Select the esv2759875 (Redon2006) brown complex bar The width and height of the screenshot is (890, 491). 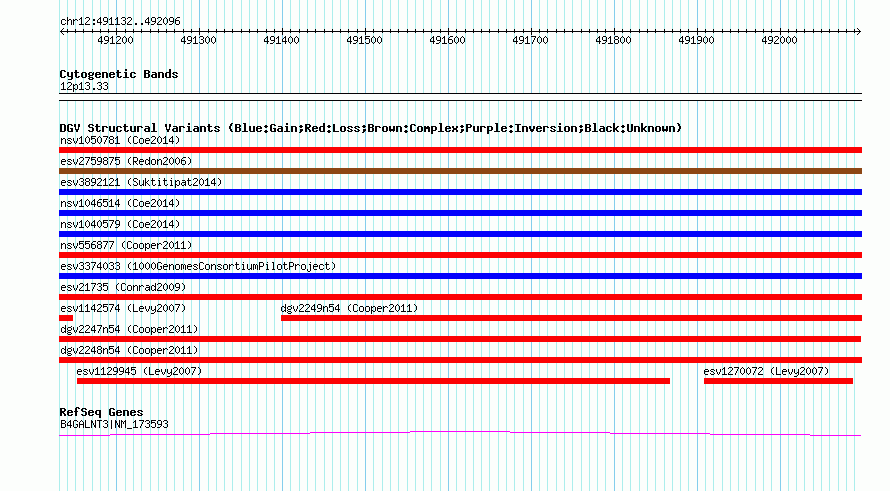coord(460,171)
